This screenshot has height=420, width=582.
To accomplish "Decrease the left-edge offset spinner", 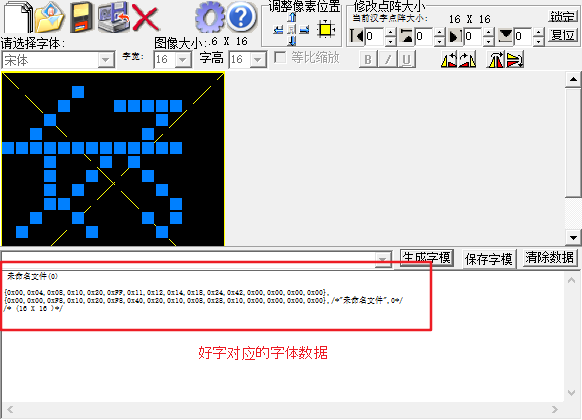I will [390, 41].
